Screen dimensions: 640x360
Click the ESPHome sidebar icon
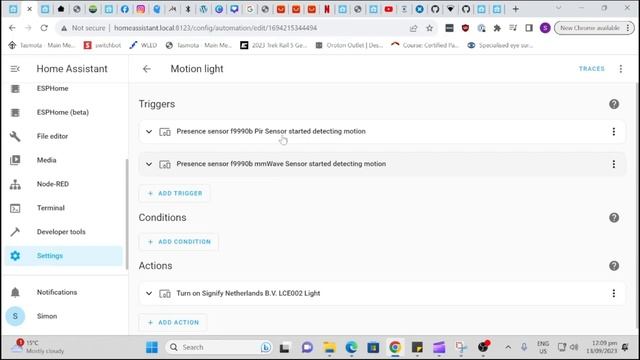click(15, 89)
